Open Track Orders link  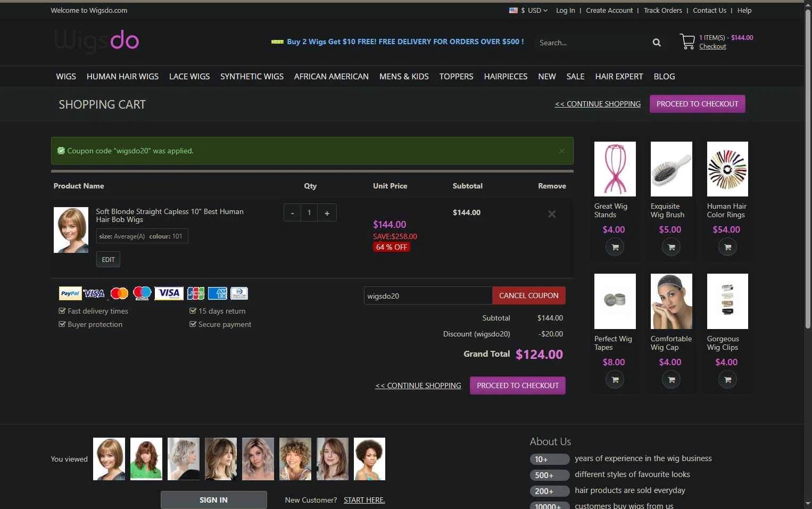coord(662,10)
